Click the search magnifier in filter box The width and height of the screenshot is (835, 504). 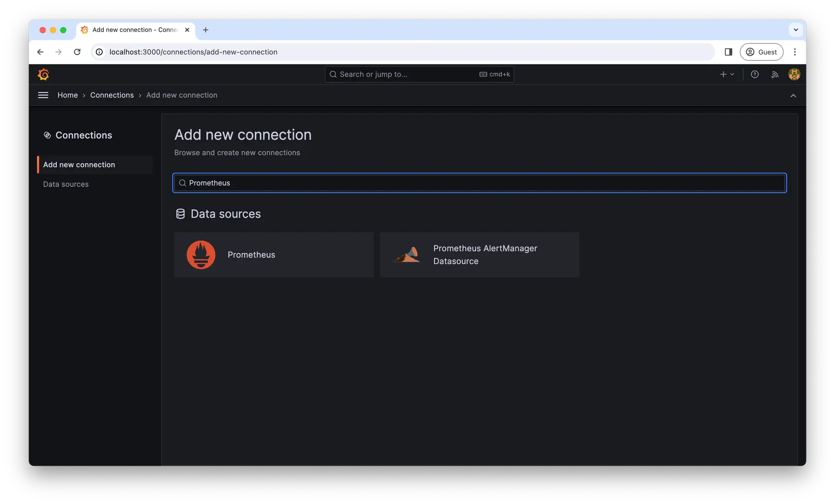pyautogui.click(x=182, y=183)
